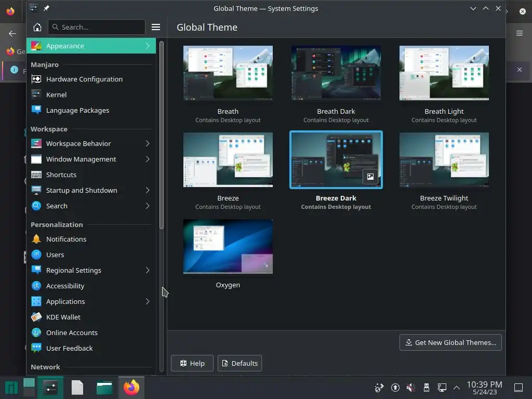Click wallpaper preview icon on Breeze Dark
The height and width of the screenshot is (399, 532).
(370, 177)
